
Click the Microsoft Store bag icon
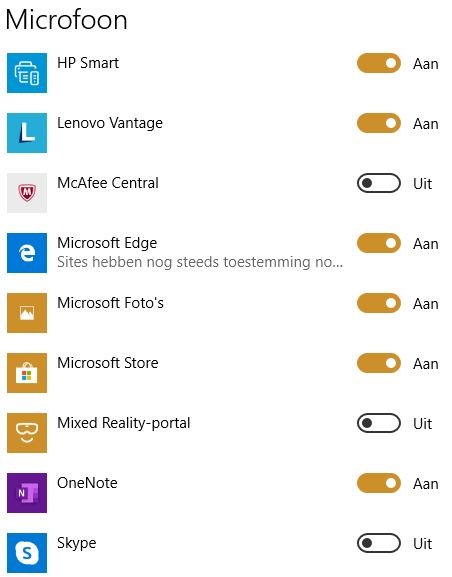27,373
